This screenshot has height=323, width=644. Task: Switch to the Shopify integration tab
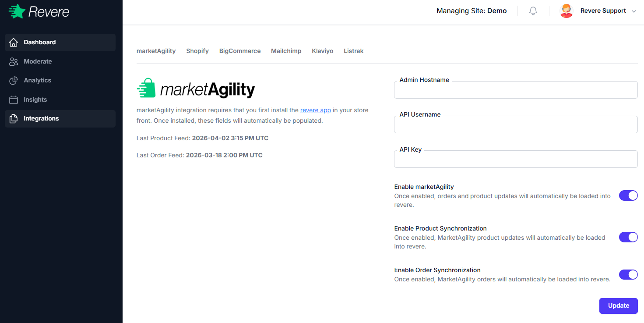pyautogui.click(x=197, y=51)
